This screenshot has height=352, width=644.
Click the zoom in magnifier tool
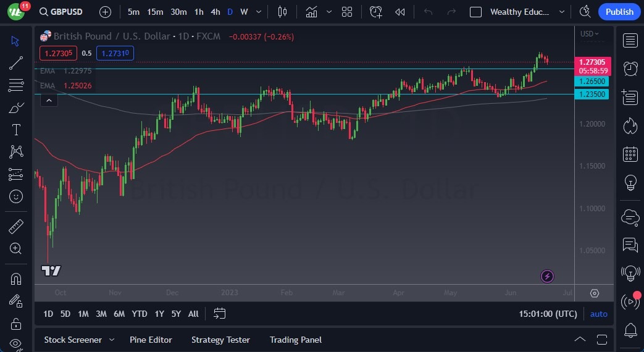tap(16, 248)
